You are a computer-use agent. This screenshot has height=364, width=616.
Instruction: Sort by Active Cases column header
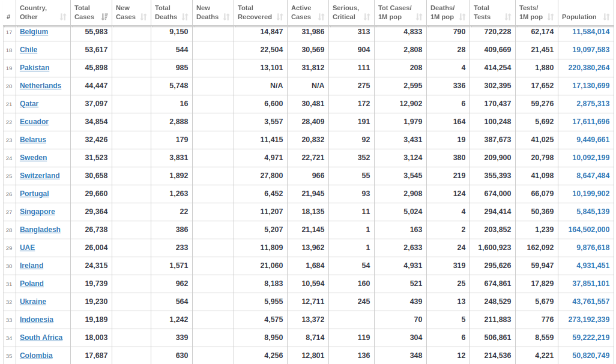point(308,13)
